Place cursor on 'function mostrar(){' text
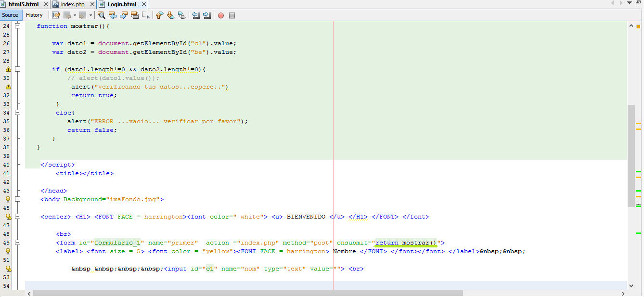 tap(73, 26)
